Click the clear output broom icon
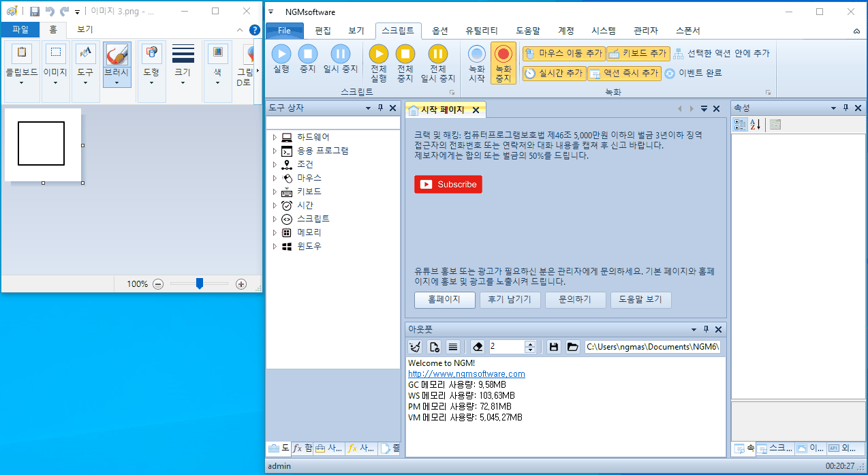This screenshot has width=868, height=475. pyautogui.click(x=416, y=347)
